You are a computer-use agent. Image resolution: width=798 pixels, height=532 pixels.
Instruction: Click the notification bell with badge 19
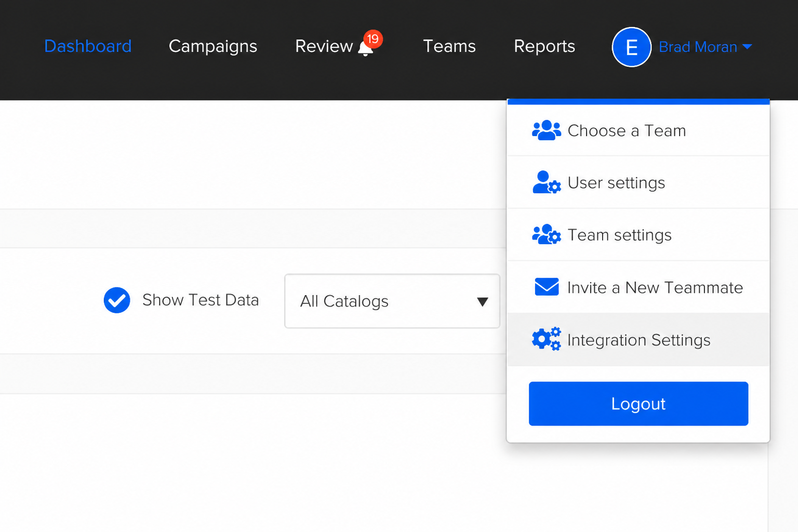pyautogui.click(x=369, y=44)
